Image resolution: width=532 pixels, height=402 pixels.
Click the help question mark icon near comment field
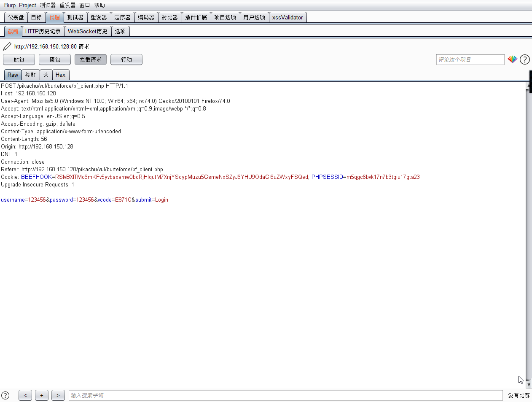pyautogui.click(x=525, y=59)
